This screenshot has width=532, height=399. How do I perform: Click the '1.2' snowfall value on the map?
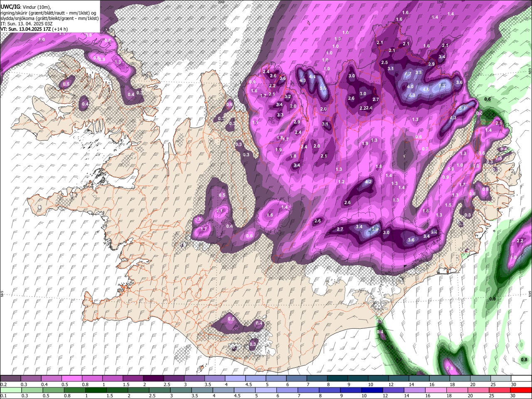[x=341, y=182]
